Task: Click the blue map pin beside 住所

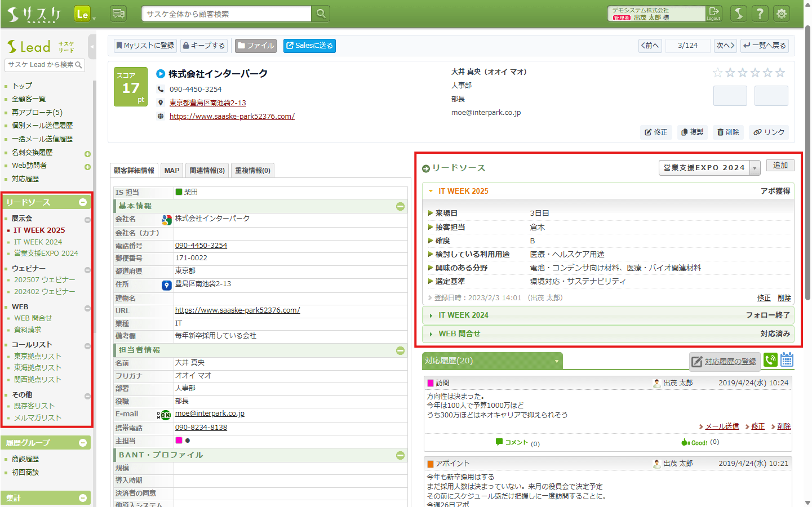Action: point(167,286)
